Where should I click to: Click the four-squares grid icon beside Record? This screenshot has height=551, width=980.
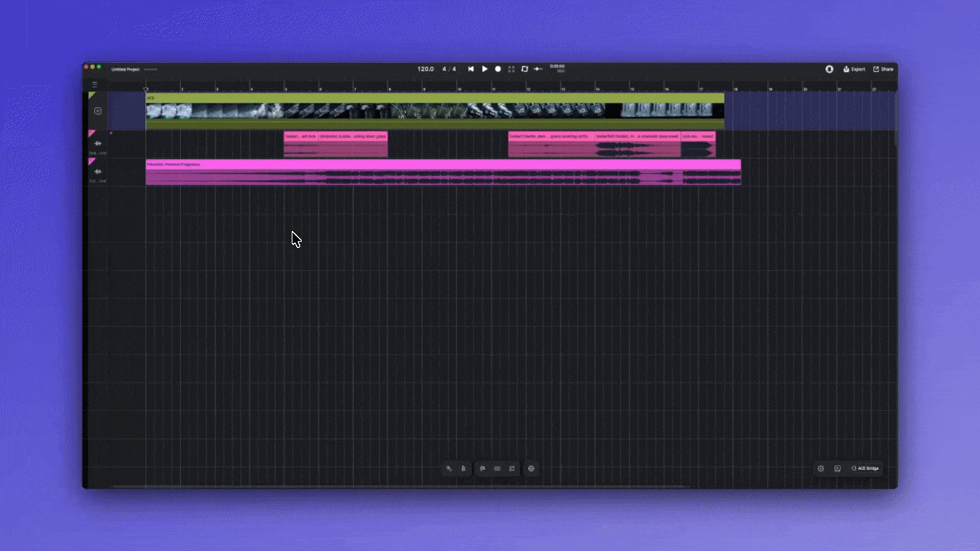[511, 69]
